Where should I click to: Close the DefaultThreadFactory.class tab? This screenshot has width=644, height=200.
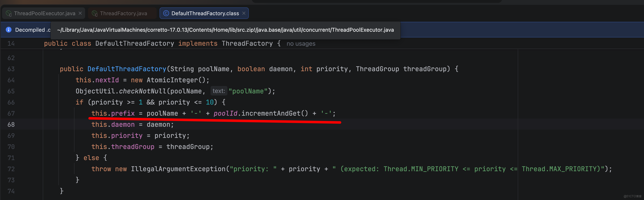click(243, 13)
